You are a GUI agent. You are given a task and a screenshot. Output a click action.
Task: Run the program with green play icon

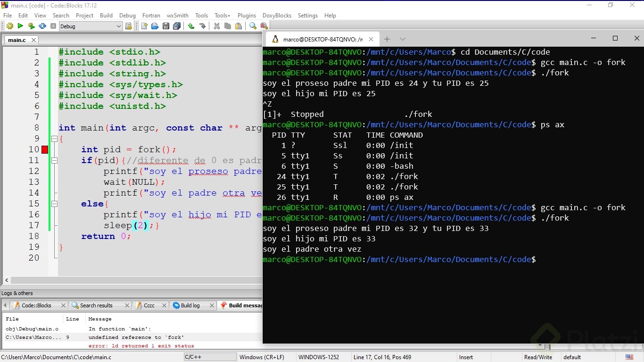point(20,26)
